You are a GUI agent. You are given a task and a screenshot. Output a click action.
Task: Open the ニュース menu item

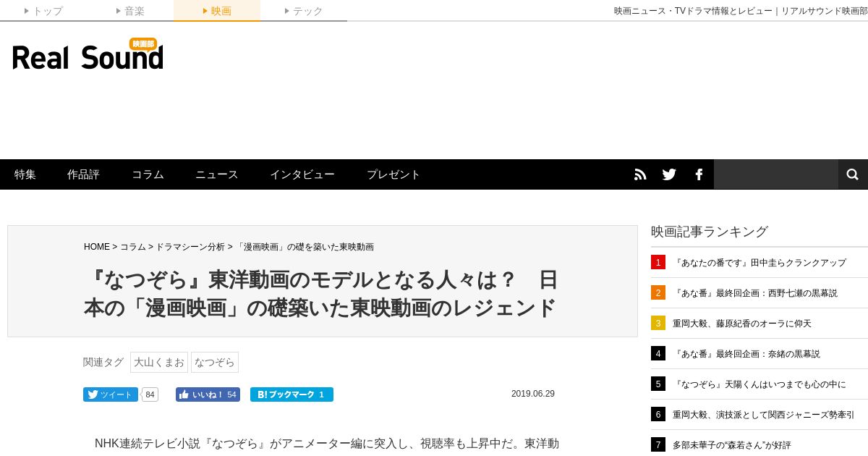click(217, 174)
